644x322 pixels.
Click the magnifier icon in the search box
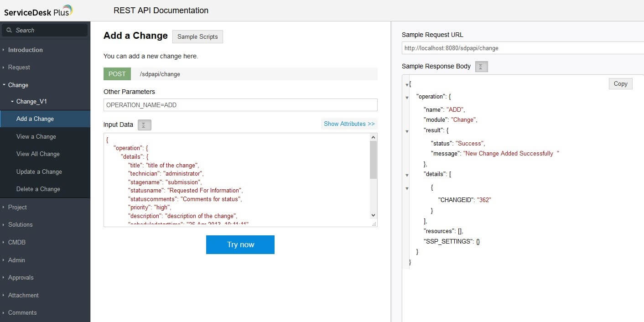pos(9,30)
